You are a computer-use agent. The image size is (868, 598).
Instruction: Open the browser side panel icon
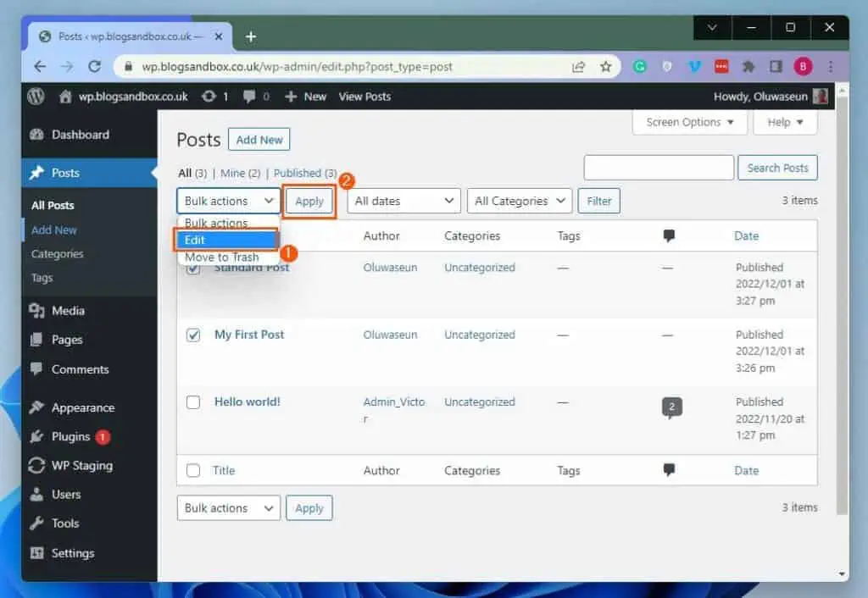[776, 67]
